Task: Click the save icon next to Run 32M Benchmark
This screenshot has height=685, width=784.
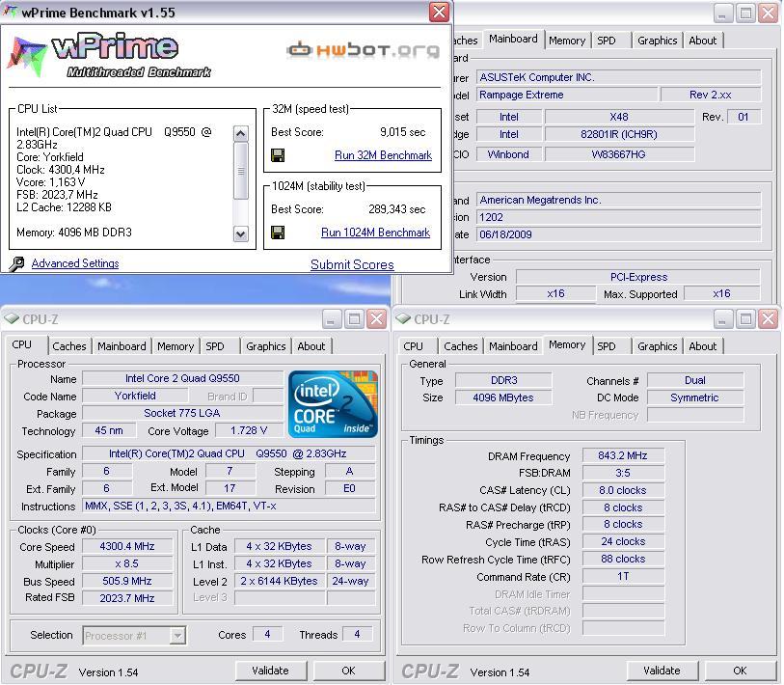Action: pyautogui.click(x=278, y=155)
